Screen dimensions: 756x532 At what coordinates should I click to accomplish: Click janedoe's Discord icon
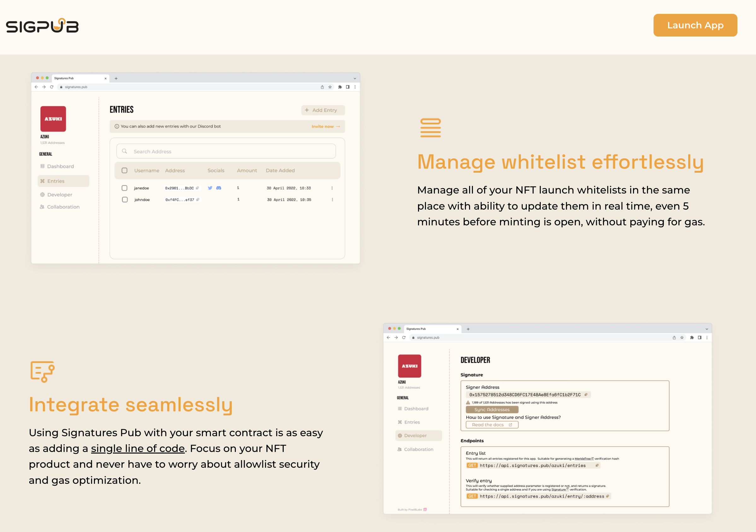click(x=218, y=188)
